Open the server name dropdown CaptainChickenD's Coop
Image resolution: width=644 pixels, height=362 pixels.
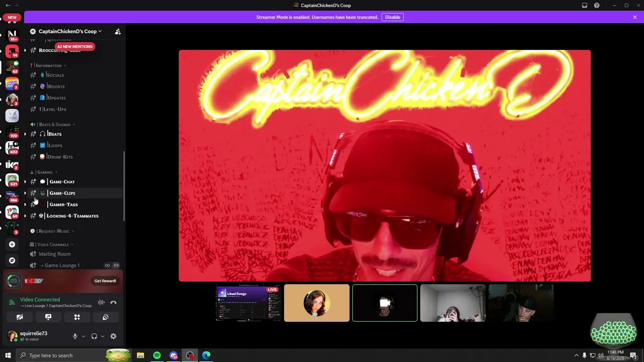tap(70, 31)
